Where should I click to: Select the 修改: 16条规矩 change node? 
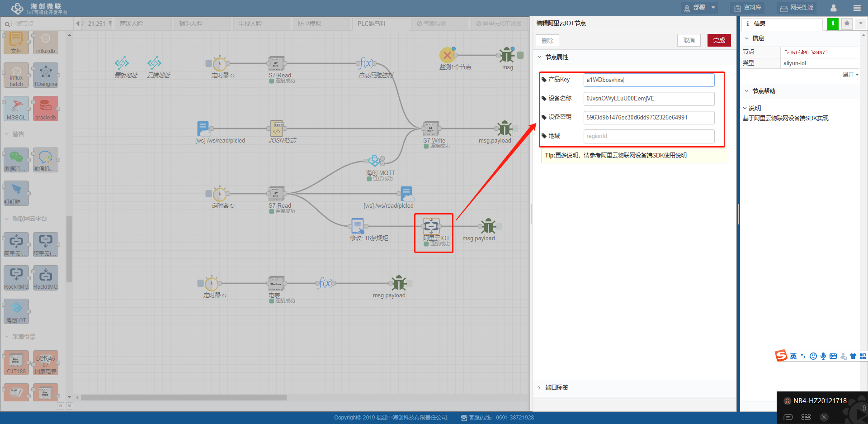pyautogui.click(x=358, y=225)
